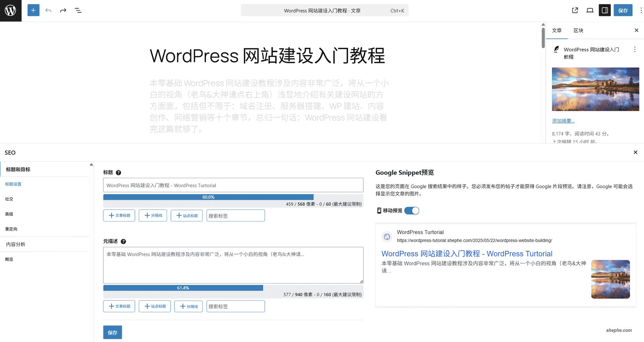Click help icon next to 元描述

(x=123, y=242)
